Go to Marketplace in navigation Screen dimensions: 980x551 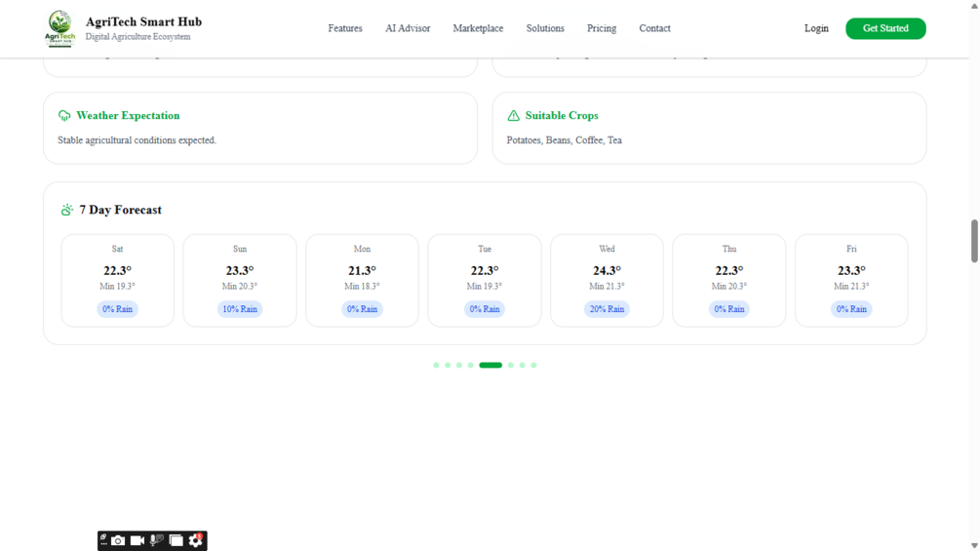click(x=478, y=28)
